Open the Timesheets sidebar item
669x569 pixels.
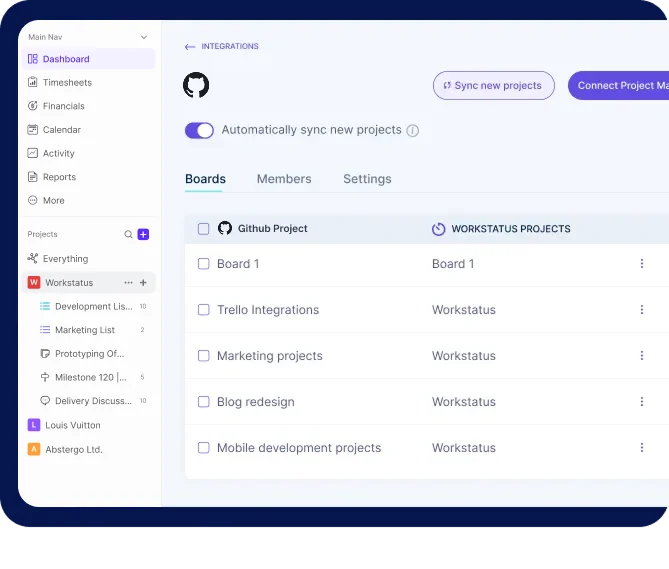tap(66, 83)
